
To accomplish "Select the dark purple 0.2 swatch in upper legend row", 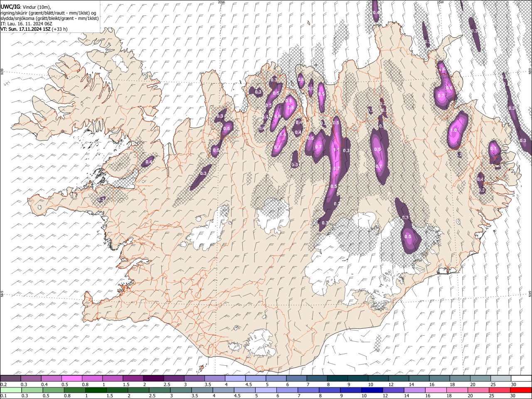I will [x=10, y=379].
